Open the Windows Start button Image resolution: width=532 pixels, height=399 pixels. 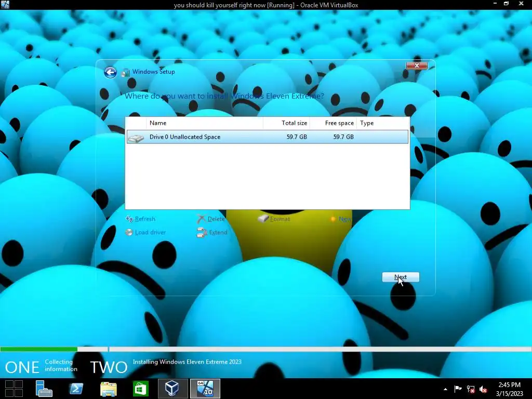(14, 389)
